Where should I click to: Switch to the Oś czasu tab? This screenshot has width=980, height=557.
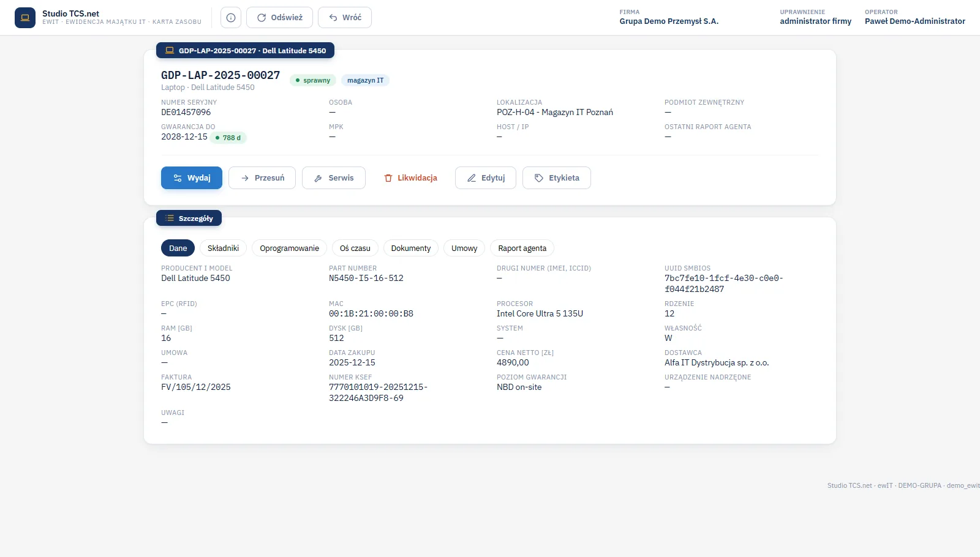(355, 248)
